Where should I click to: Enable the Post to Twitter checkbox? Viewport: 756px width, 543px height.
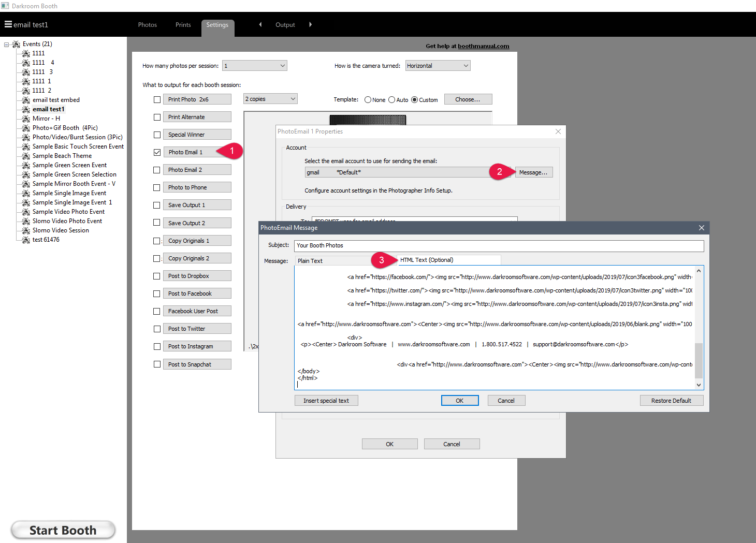coord(157,329)
